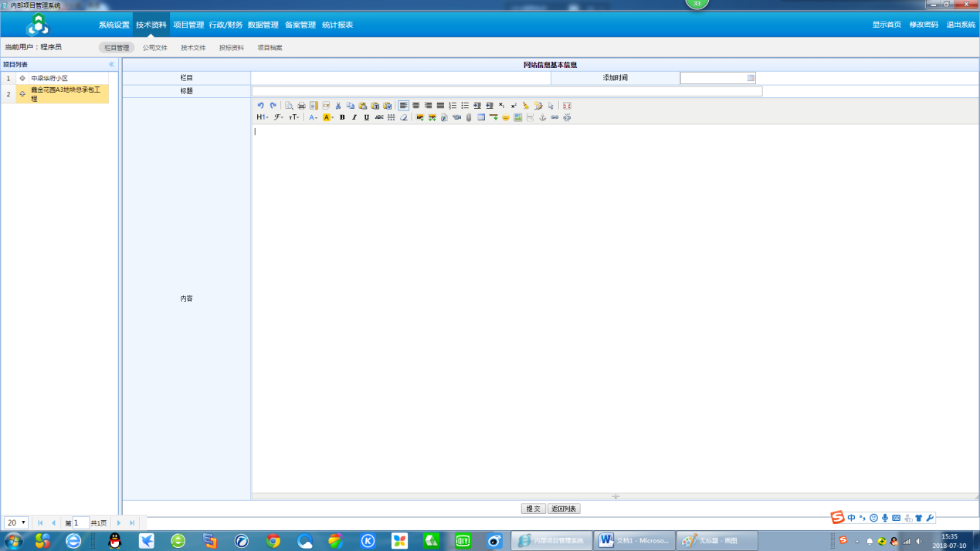Click the 标题 title input field
This screenshot has height=551, width=980.
pyautogui.click(x=507, y=91)
